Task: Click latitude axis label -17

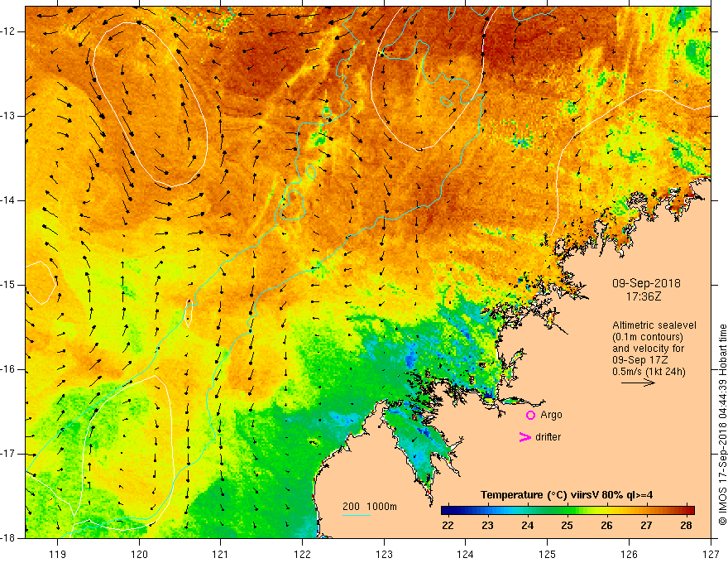Action: [x=9, y=454]
